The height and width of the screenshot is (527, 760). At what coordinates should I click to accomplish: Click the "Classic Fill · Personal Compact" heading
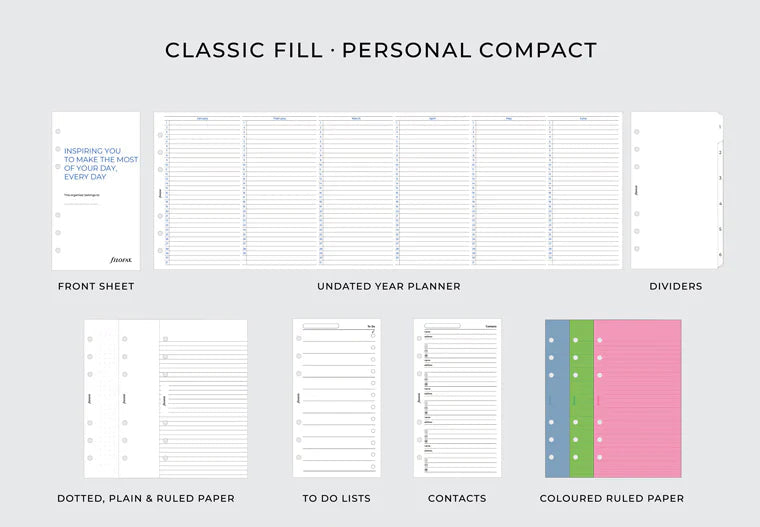coord(381,50)
